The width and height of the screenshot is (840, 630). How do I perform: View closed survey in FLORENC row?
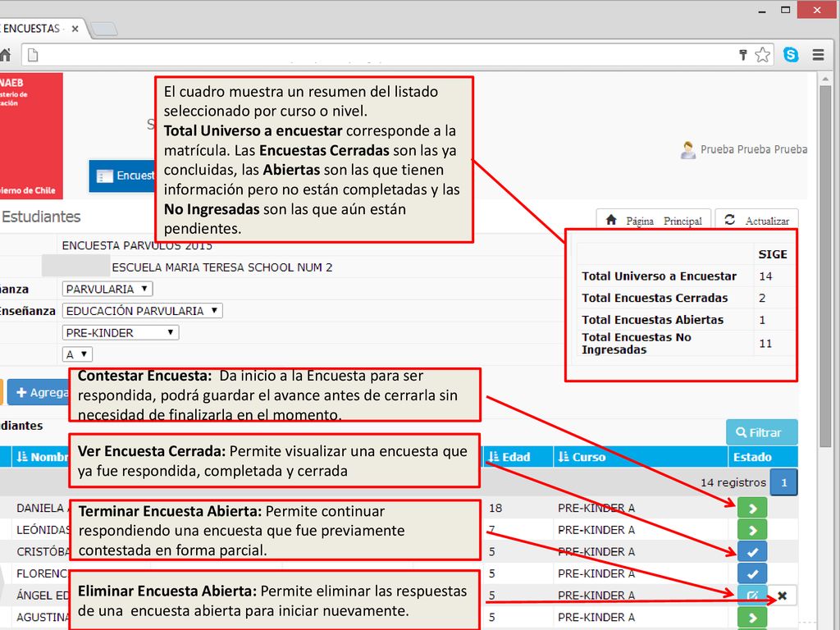click(752, 573)
